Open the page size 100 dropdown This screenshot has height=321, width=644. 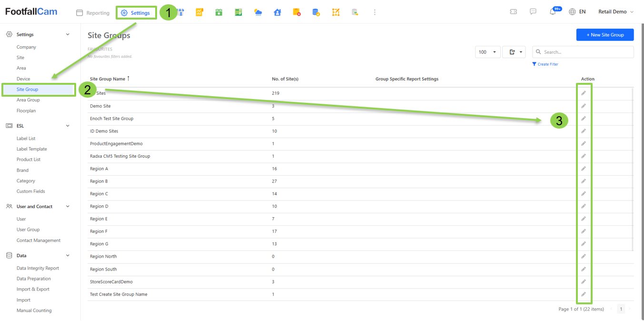pyautogui.click(x=487, y=52)
